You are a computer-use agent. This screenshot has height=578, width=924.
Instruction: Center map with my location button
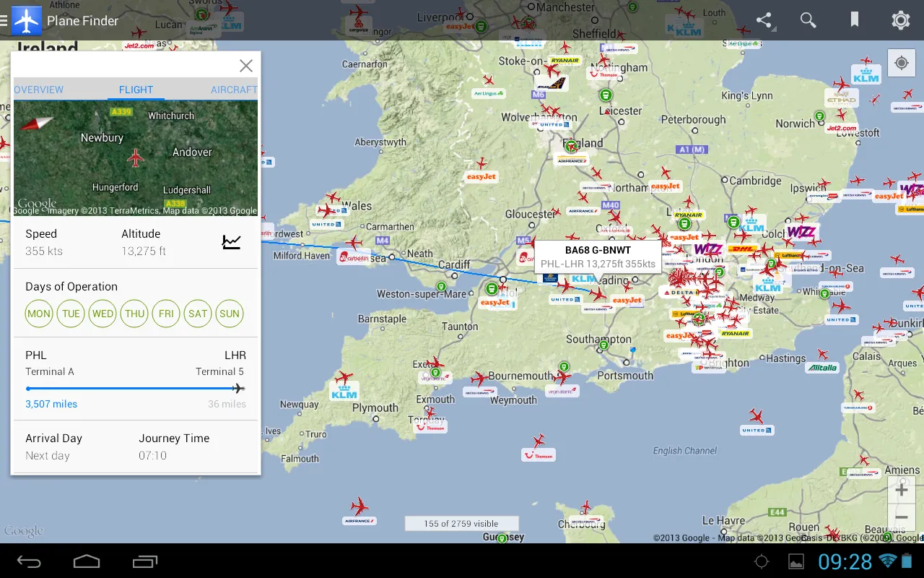901,63
